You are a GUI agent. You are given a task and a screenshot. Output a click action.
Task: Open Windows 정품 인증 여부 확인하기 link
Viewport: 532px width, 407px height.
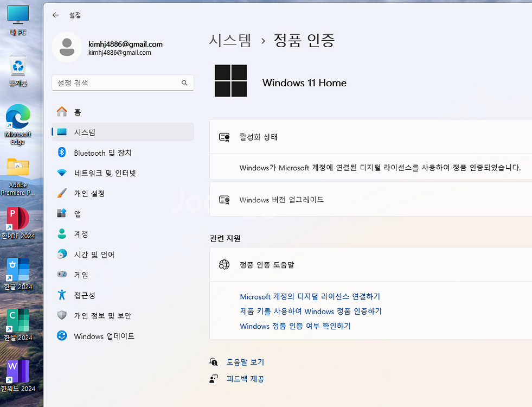click(295, 326)
